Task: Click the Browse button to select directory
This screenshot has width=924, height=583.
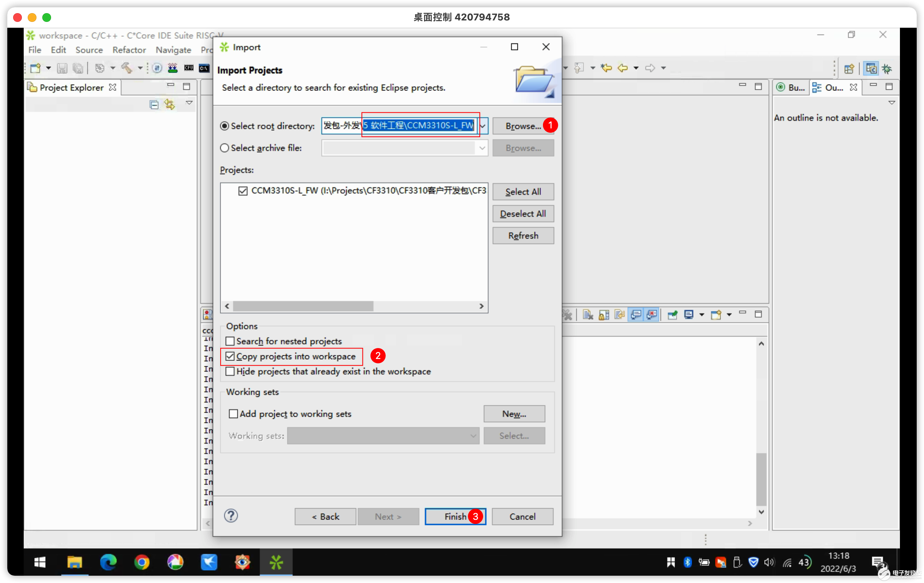Action: click(x=523, y=126)
